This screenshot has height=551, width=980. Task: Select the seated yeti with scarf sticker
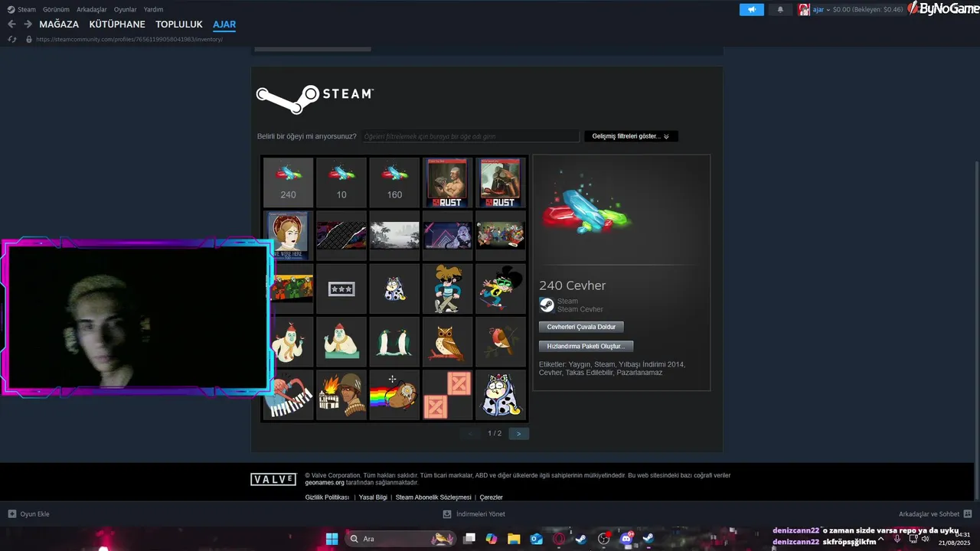pyautogui.click(x=341, y=342)
